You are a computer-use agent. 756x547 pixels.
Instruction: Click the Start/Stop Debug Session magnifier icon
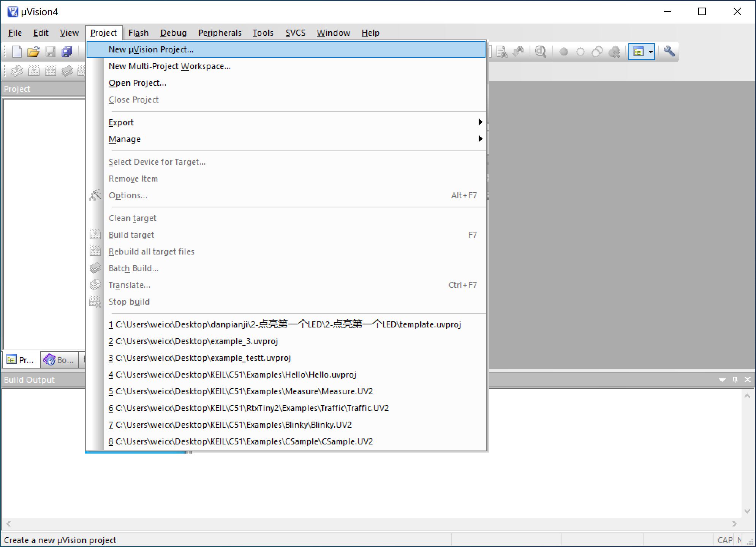(541, 52)
